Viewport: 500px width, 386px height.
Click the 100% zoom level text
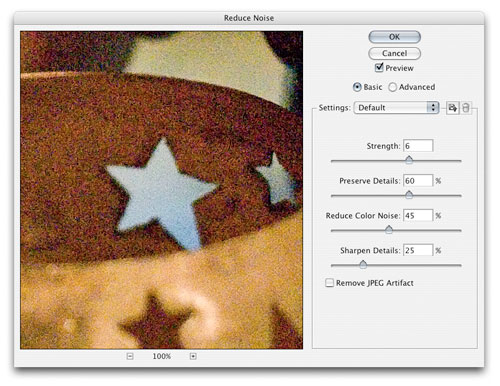coord(162,356)
